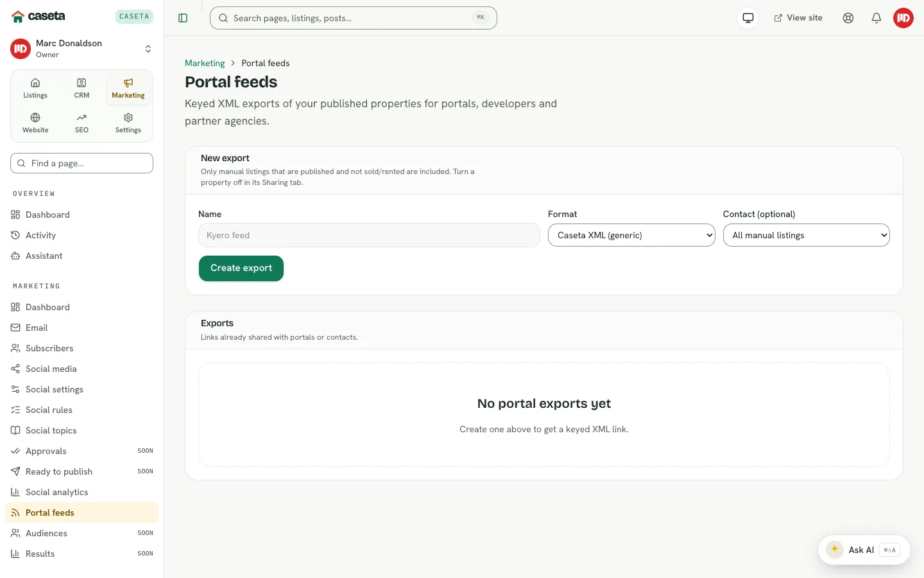Open the help lifebuoy icon
Screen dimensions: 924x578
[x=848, y=18]
